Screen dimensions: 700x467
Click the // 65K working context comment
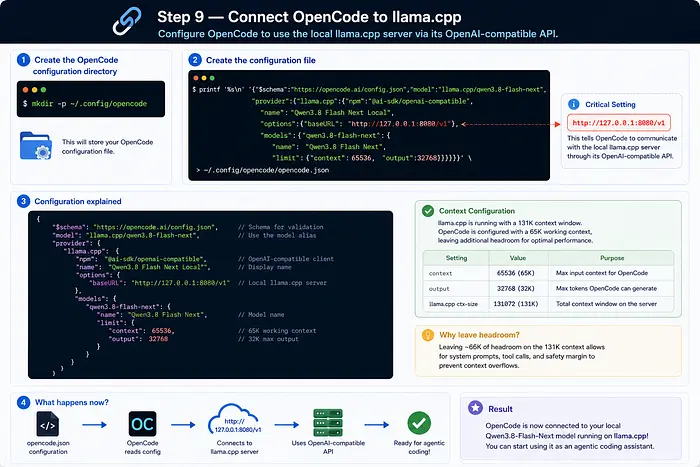point(277,331)
